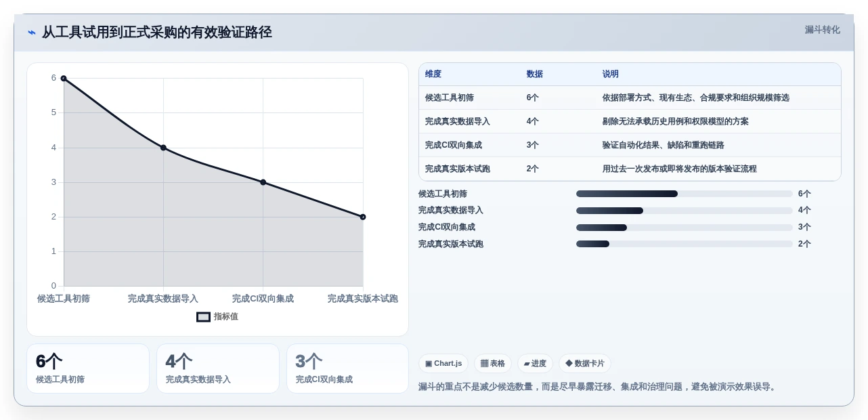
Task: Click table cell 完成真实数据导入
Action: [458, 121]
